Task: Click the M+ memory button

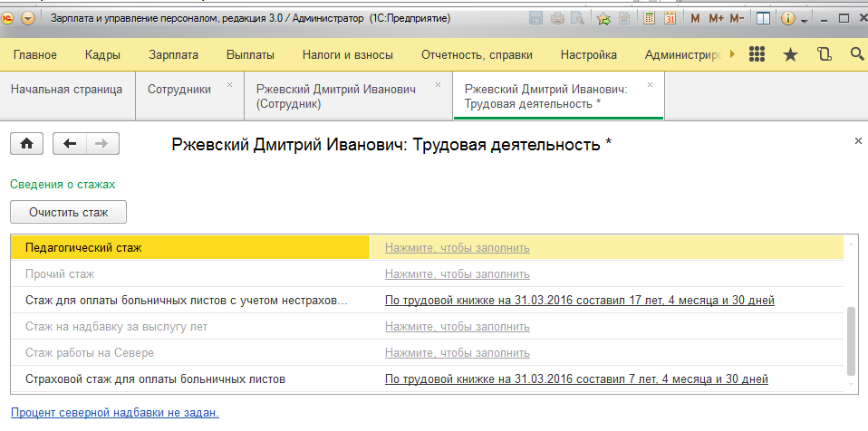Action: point(716,18)
